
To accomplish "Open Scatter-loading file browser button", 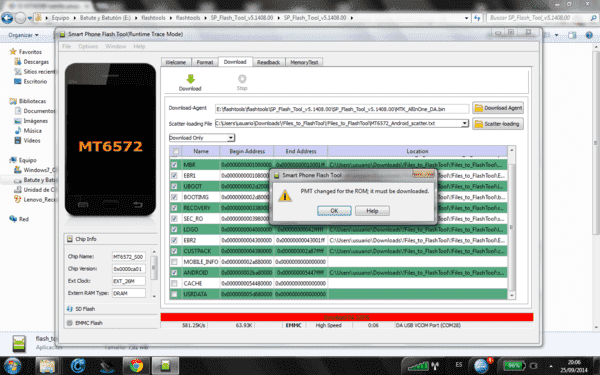I will pos(498,124).
